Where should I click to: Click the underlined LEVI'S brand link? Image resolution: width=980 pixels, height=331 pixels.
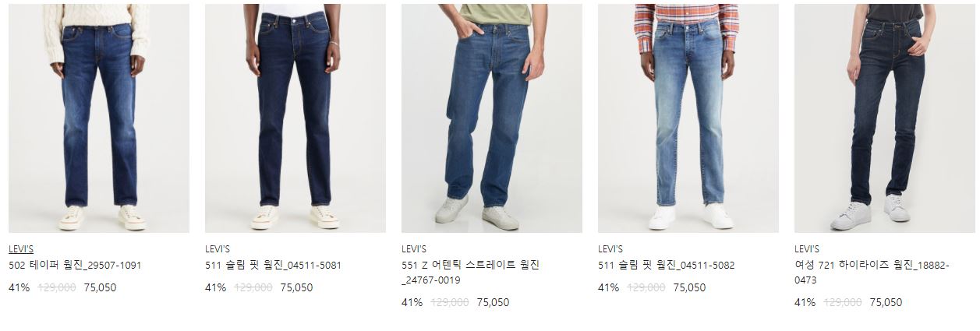[x=21, y=249]
